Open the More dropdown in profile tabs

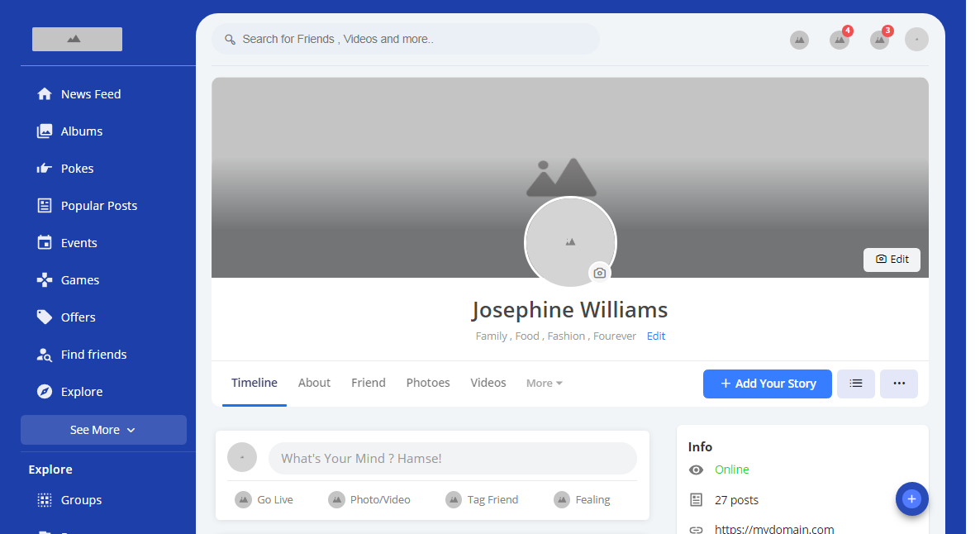[x=544, y=384]
